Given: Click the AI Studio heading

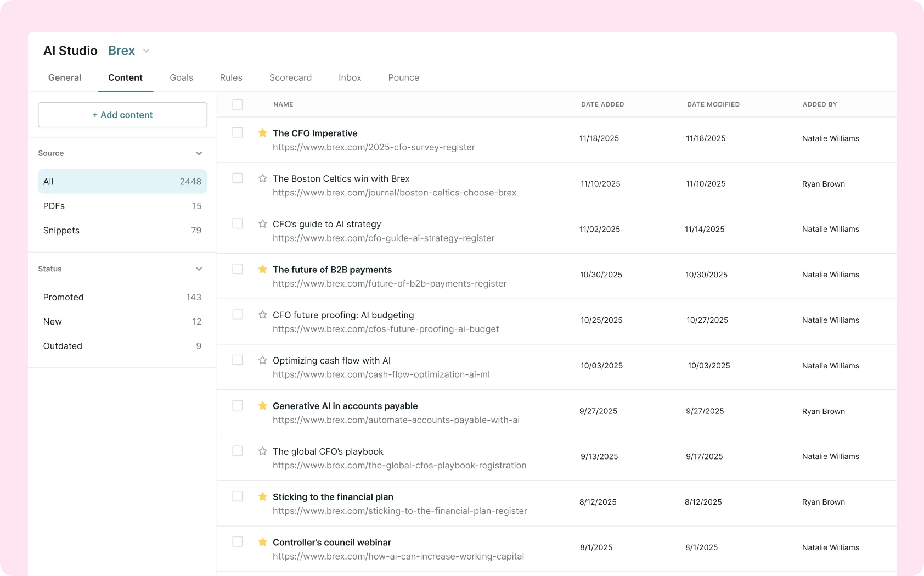Looking at the screenshot, I should pos(70,51).
